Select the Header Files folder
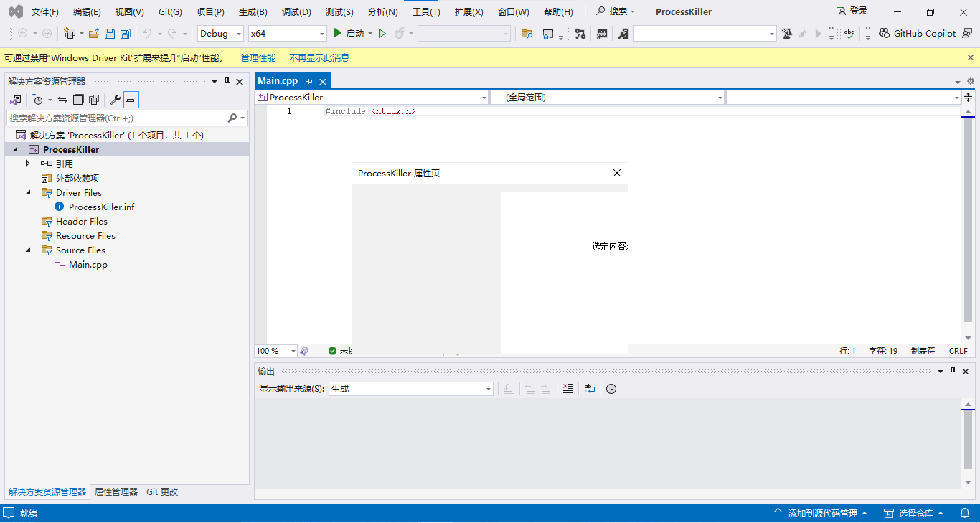Viewport: 980px width, 523px height. 82,222
